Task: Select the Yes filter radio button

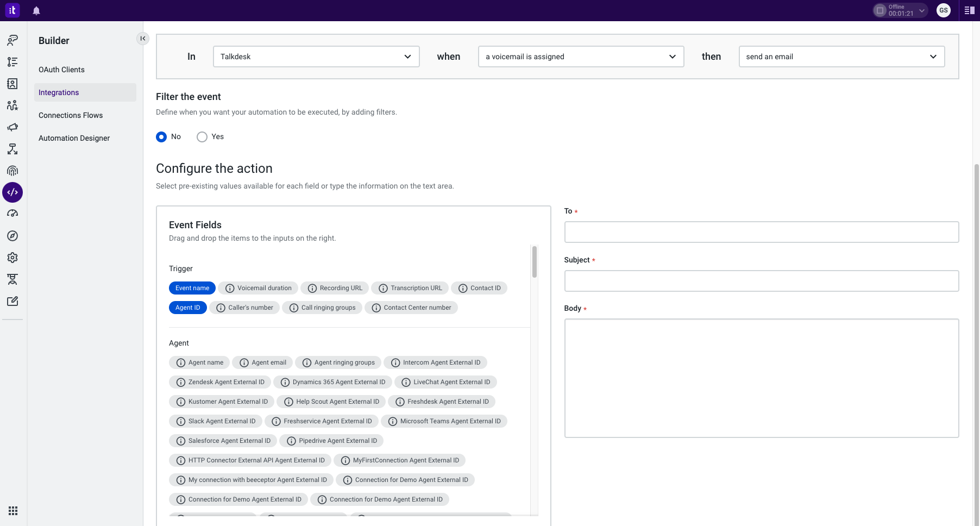Action: click(202, 137)
